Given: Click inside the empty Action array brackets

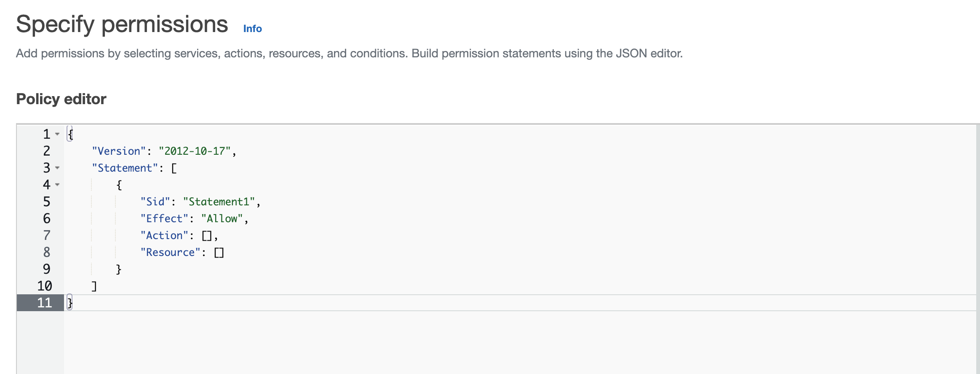Looking at the screenshot, I should click(206, 235).
